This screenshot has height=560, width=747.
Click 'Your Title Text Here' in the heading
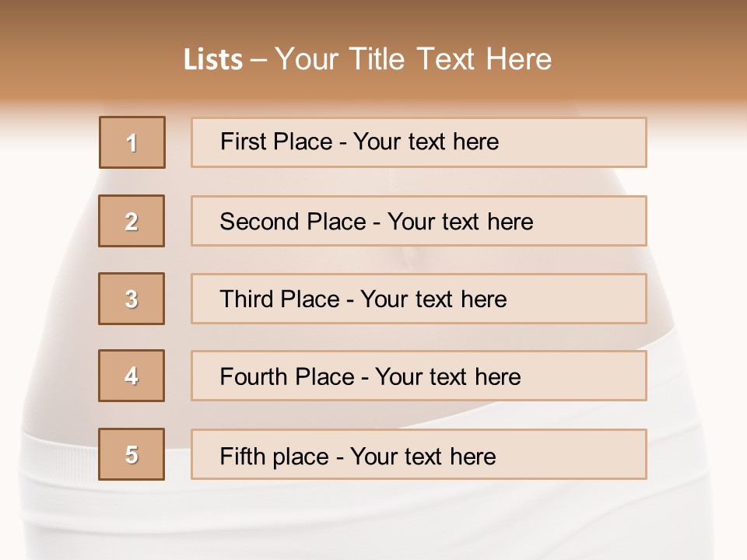click(413, 59)
